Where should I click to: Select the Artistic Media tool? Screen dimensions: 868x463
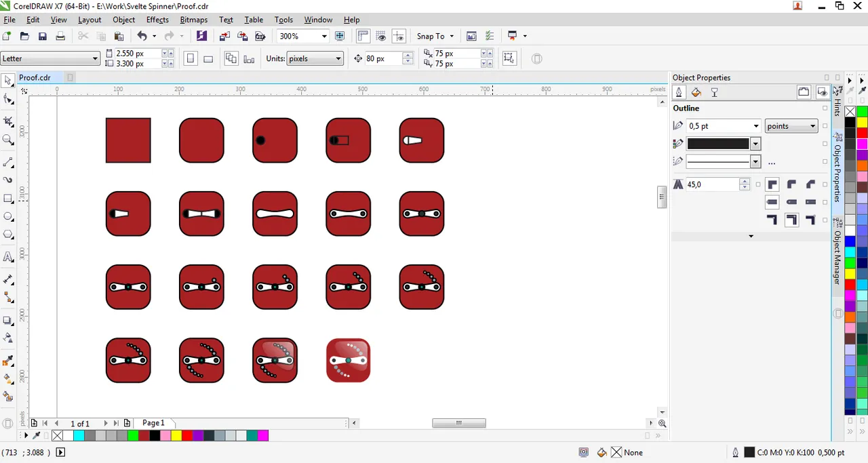click(8, 180)
